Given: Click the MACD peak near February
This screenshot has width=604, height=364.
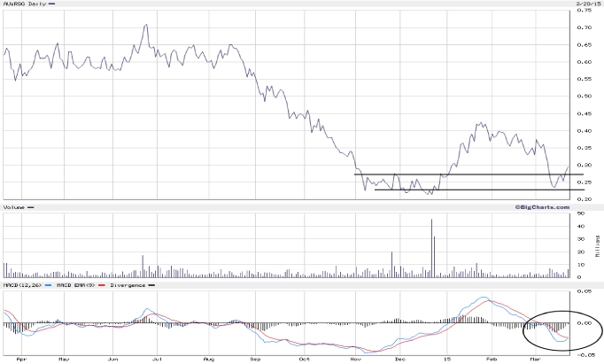Looking at the screenshot, I should pyautogui.click(x=484, y=298).
